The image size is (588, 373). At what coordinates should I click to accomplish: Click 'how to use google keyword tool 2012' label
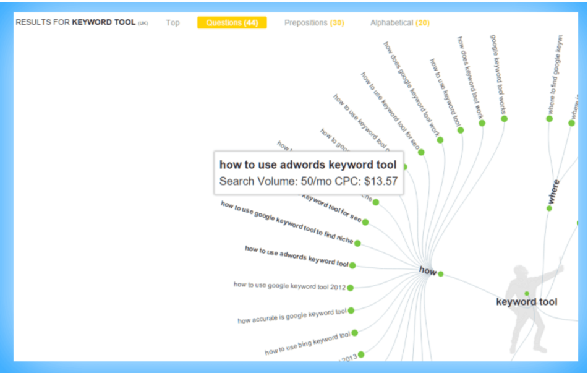(x=289, y=286)
